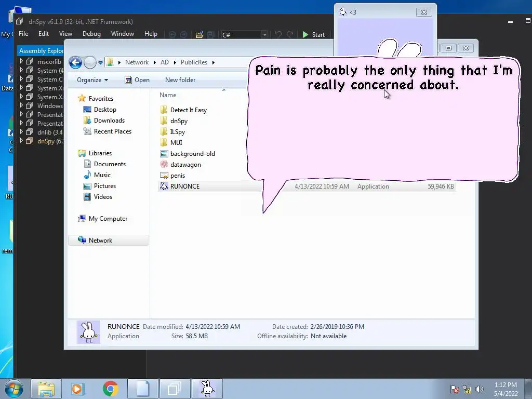Click the dnSpy Start debugging button
The image size is (532, 399).
[x=313, y=35]
